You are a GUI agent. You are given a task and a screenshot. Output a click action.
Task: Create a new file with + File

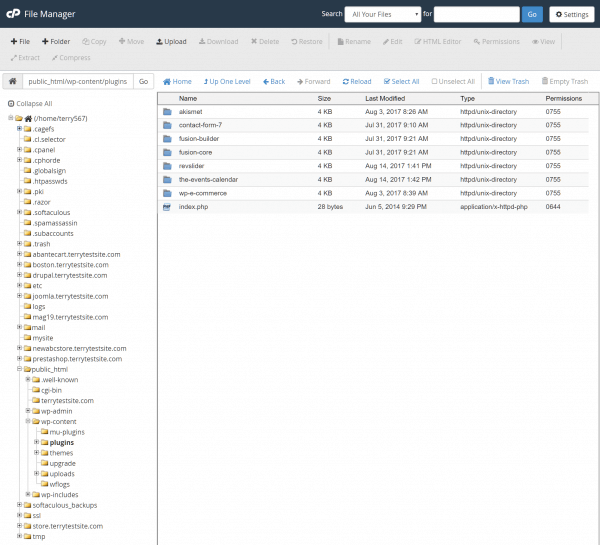click(20, 41)
